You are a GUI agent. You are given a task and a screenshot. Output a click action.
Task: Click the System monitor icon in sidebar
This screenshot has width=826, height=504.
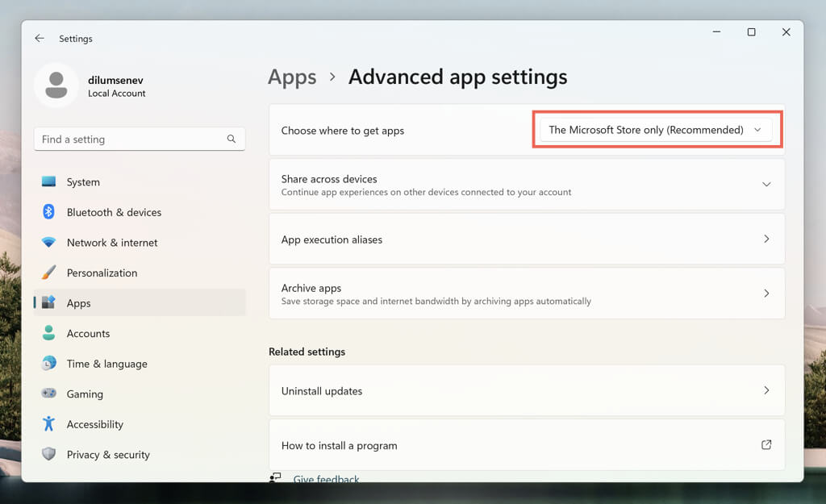(49, 182)
